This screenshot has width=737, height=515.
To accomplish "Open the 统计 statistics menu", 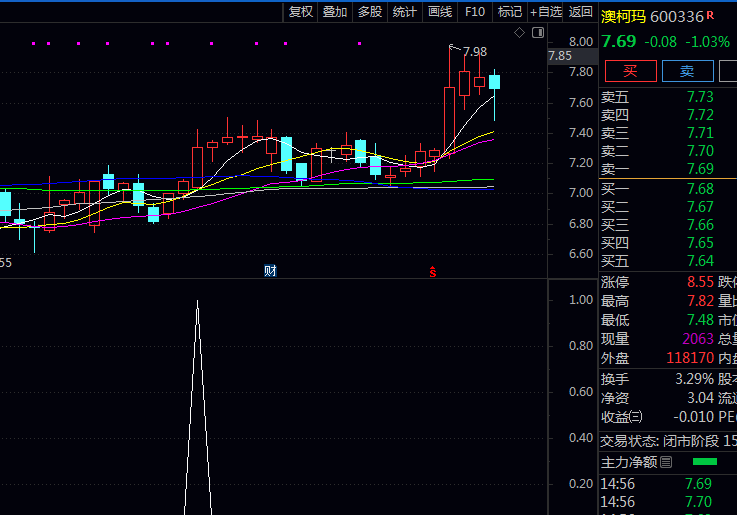I will click(405, 12).
